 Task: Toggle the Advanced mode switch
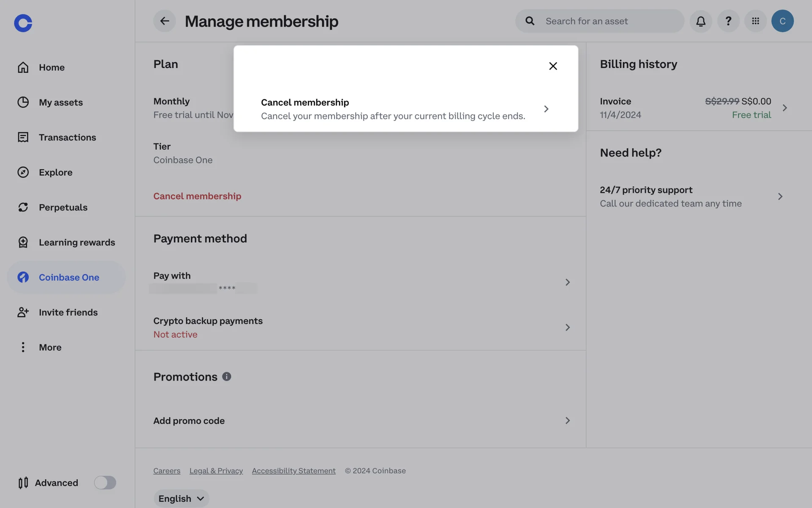105,483
